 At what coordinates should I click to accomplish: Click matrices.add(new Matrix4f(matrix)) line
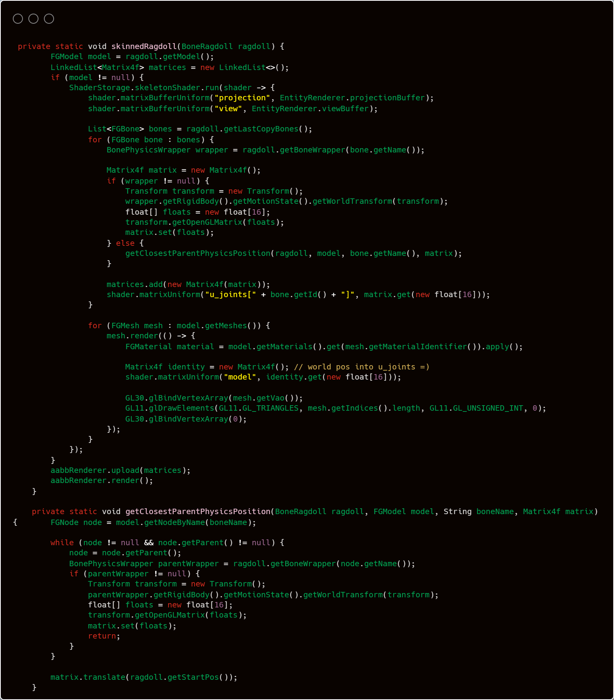pyautogui.click(x=188, y=284)
